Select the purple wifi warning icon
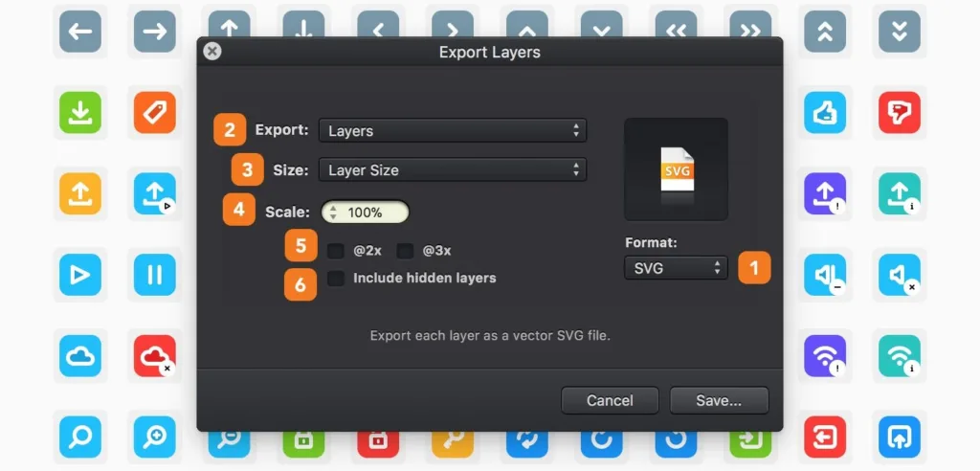Viewport: 980px width, 471px height. point(825,356)
